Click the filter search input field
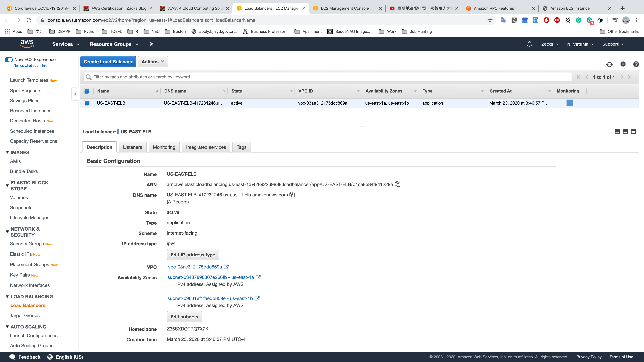 tap(328, 77)
